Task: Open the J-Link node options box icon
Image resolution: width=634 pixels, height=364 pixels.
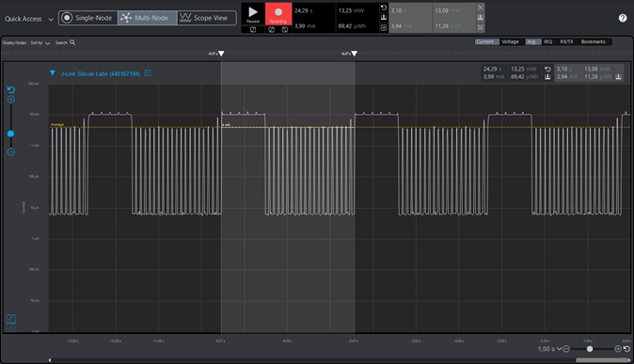Action: [148, 73]
